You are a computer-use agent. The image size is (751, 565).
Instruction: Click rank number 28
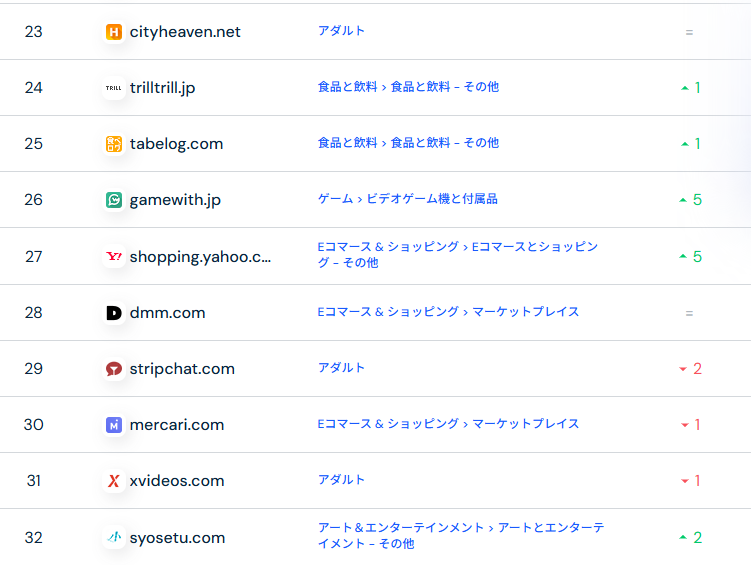pyautogui.click(x=34, y=313)
